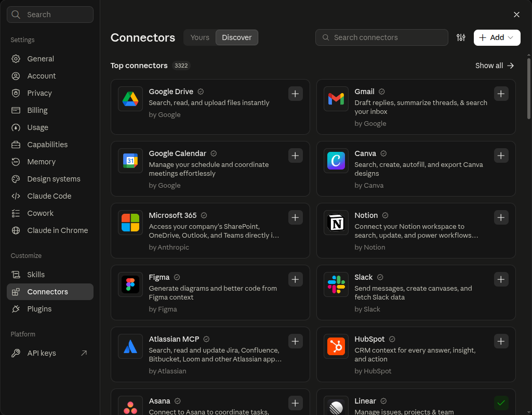
Task: Click the Asana logo icon
Action: [x=130, y=406]
